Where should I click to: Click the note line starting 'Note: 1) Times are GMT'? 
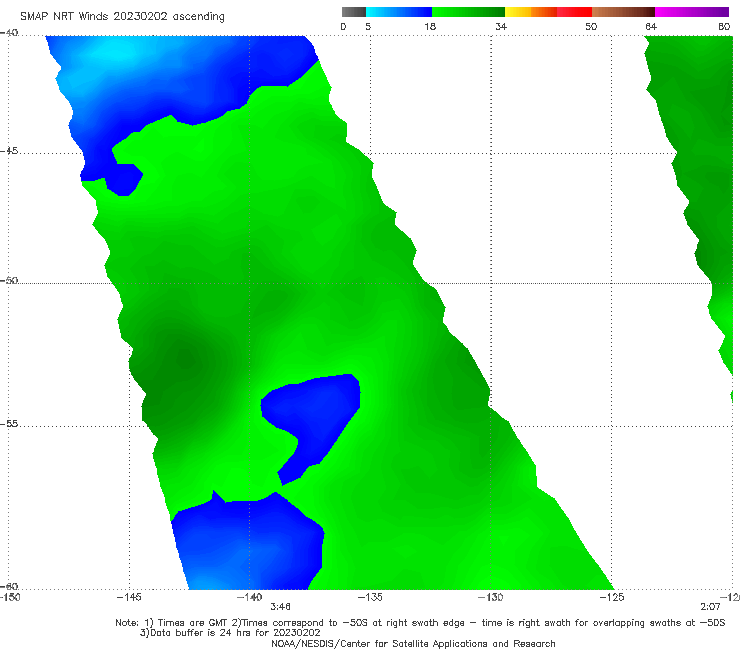(420, 623)
